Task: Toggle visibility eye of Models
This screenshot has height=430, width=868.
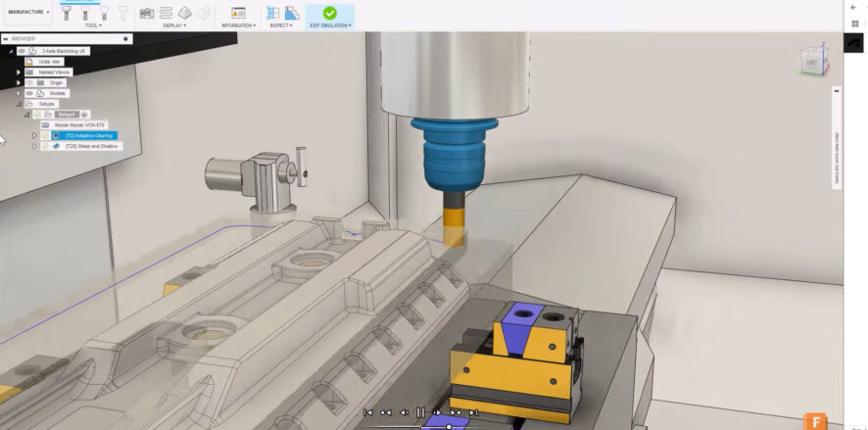Action: (30, 93)
